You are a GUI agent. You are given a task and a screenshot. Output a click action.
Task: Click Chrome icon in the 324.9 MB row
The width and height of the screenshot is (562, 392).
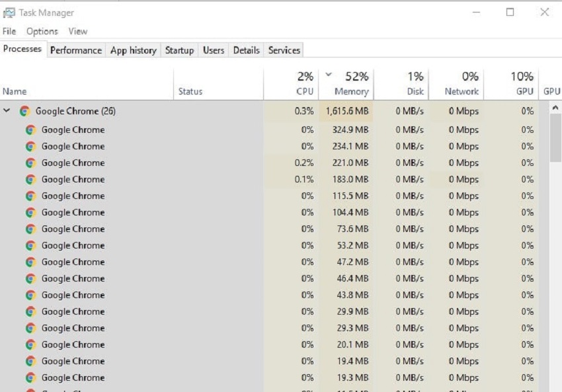click(x=30, y=130)
